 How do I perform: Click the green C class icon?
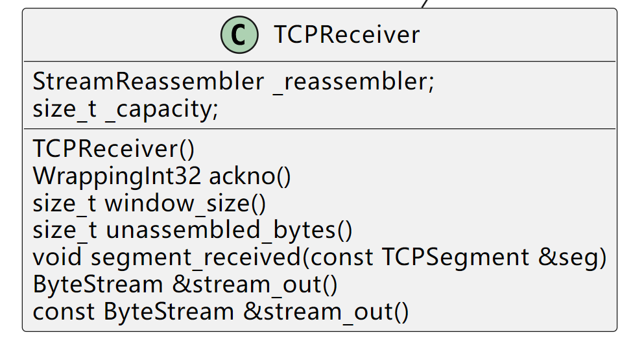(239, 36)
